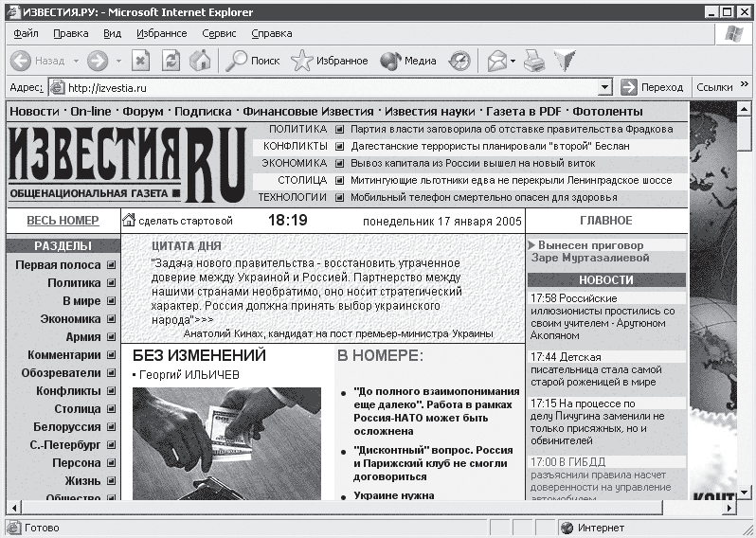
Task: Click the Фотоленты link
Action: point(607,112)
